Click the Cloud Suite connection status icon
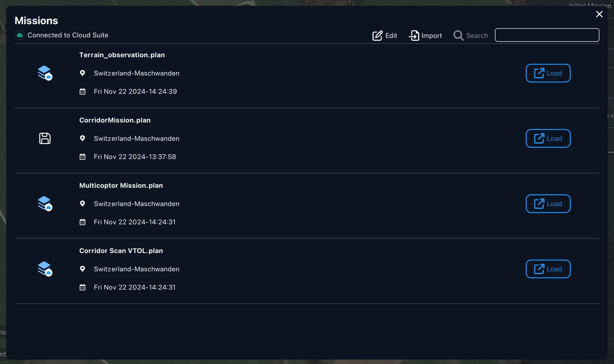Screen dimensions: 614x364 tap(20, 35)
